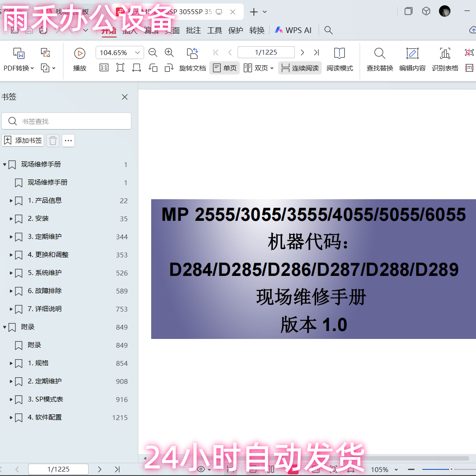Add a new tab with the plus icon
Screen dimensions: 476x476
point(253,12)
